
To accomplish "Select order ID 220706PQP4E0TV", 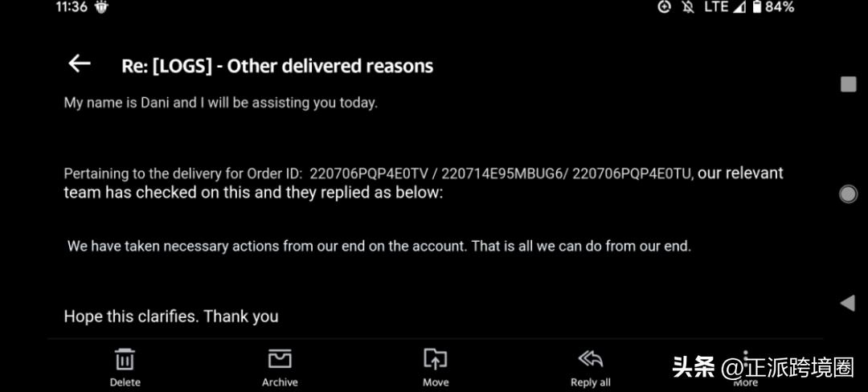I will click(x=369, y=174).
